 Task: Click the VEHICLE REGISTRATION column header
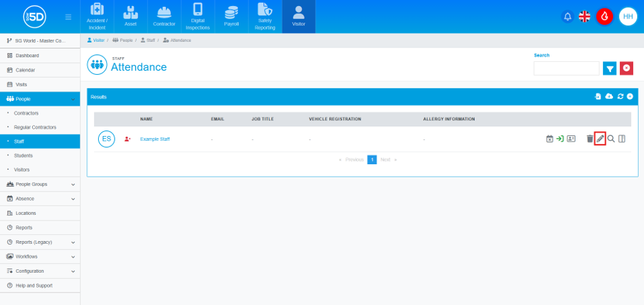click(x=335, y=120)
